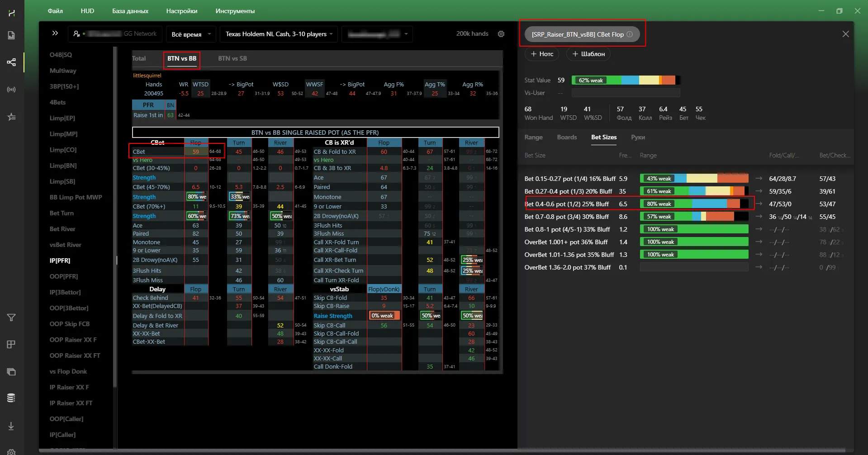Click the Check Behind flop value 41

(x=196, y=298)
